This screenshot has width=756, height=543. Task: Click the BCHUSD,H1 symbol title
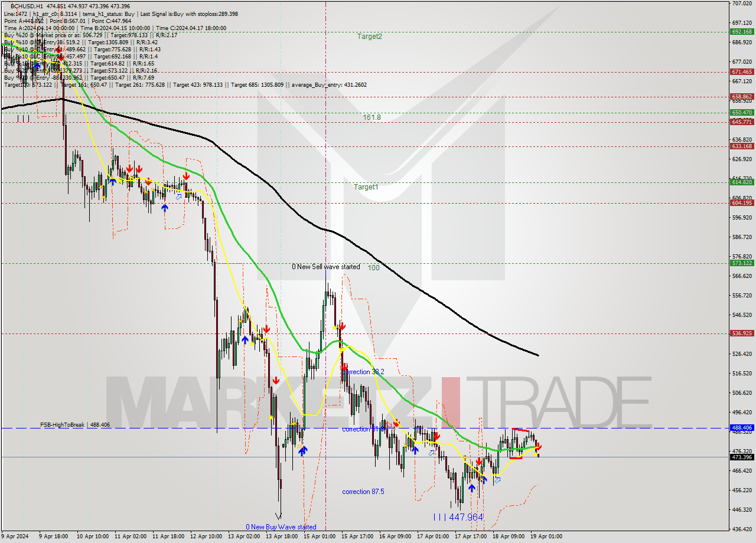tap(27, 6)
